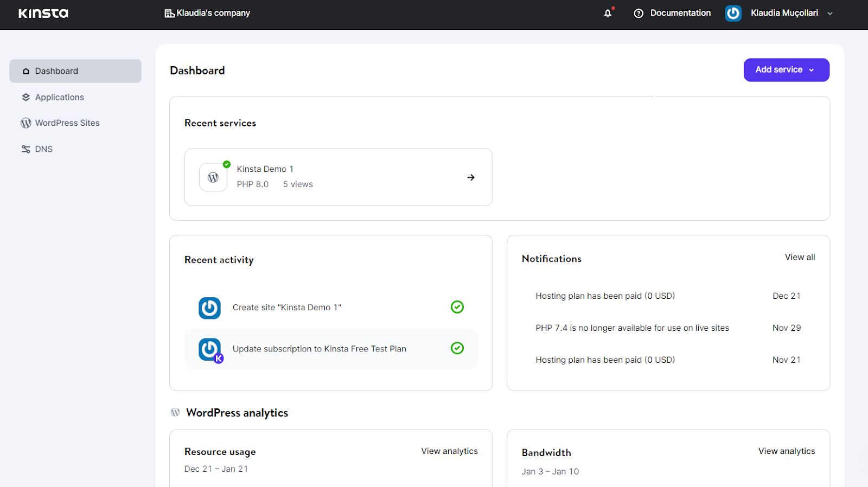Click the Recent activity heading

(x=219, y=260)
